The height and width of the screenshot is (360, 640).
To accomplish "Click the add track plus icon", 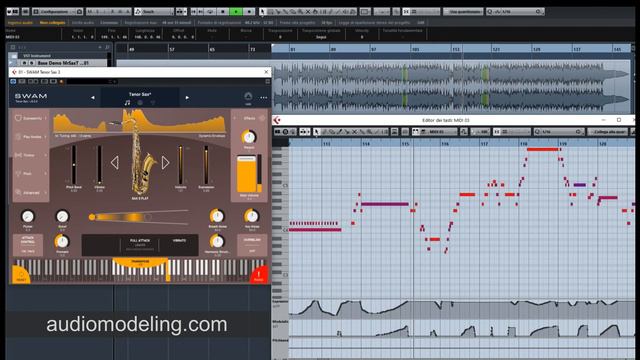I will pos(100,47).
